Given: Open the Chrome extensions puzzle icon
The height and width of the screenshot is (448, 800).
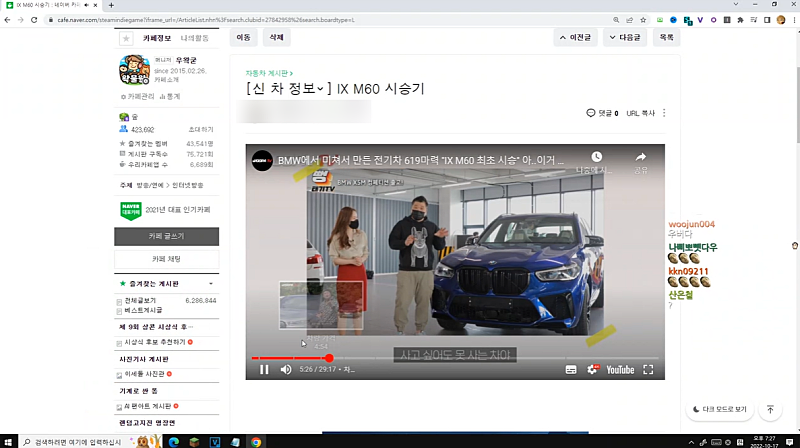Looking at the screenshot, I should [x=740, y=20].
